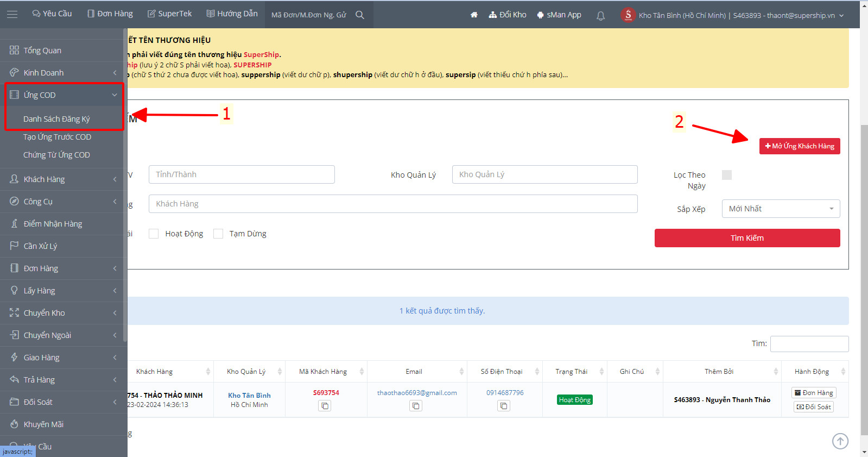Sort by Hành Động column

coord(815,372)
